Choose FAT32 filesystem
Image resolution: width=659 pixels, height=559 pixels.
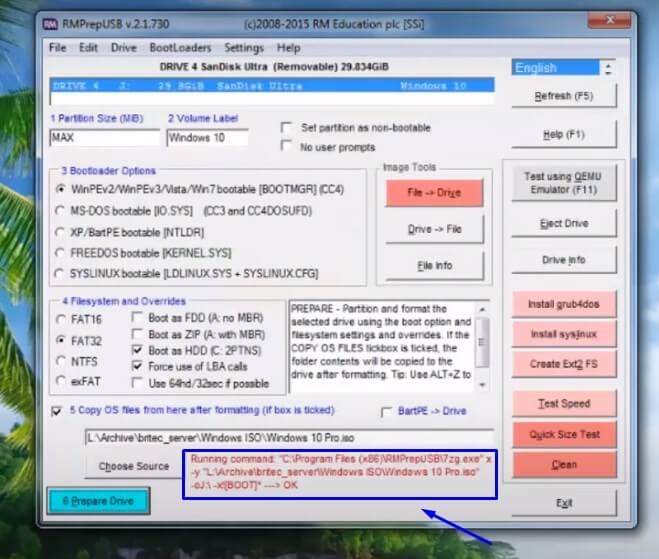point(61,340)
